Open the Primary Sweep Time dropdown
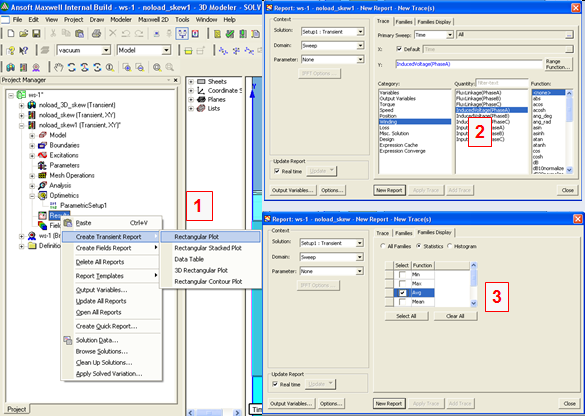585x416 pixels. pos(450,35)
